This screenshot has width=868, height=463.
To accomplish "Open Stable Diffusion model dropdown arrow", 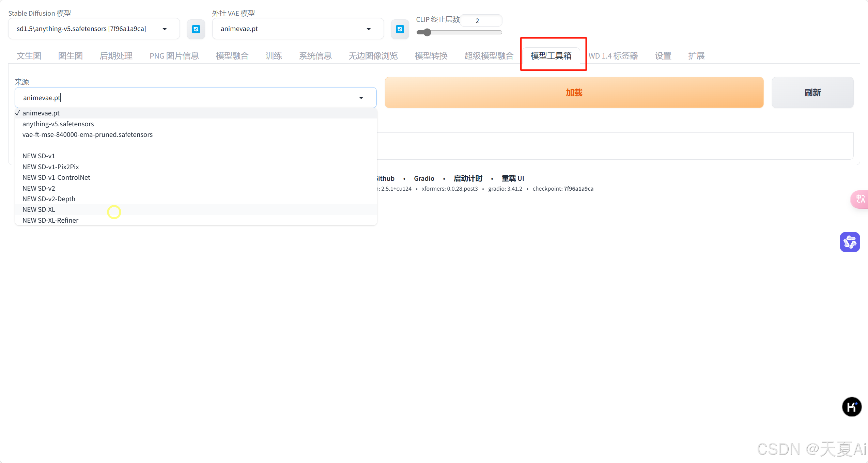I will tap(165, 29).
